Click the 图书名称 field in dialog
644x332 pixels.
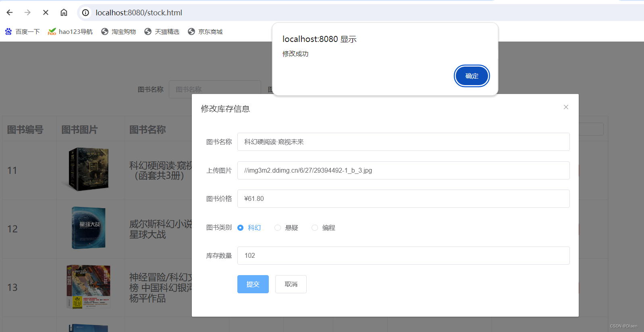[403, 142]
